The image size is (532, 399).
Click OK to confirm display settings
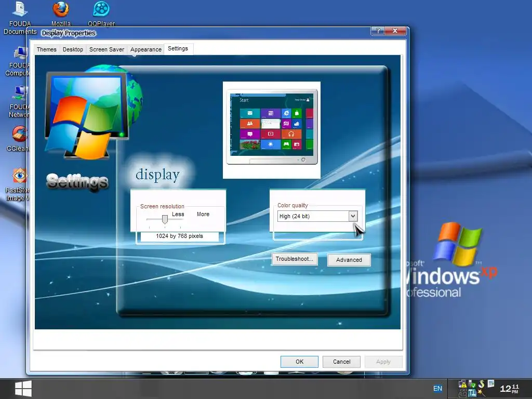pyautogui.click(x=299, y=362)
